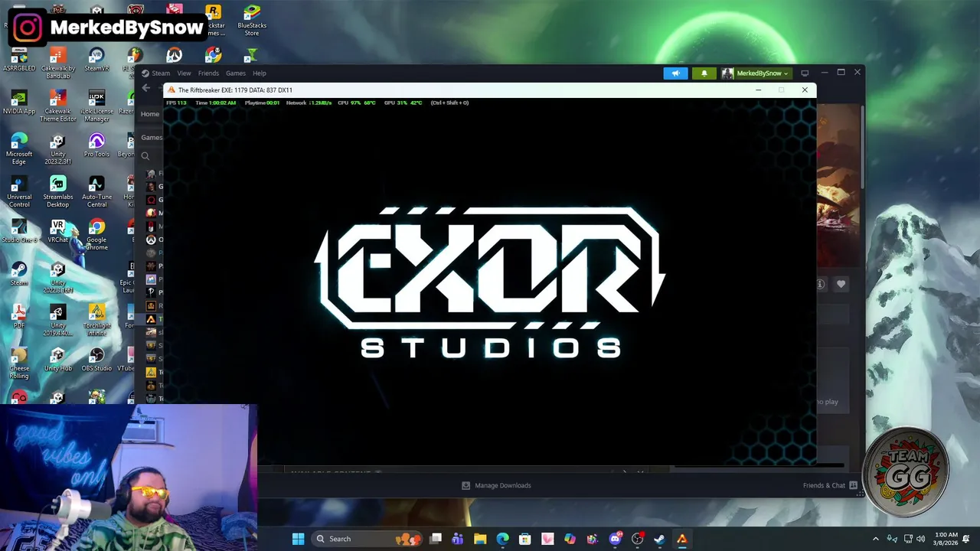This screenshot has height=551, width=980.
Task: Open Microsoft Edge from the taskbar
Action: 502,539
